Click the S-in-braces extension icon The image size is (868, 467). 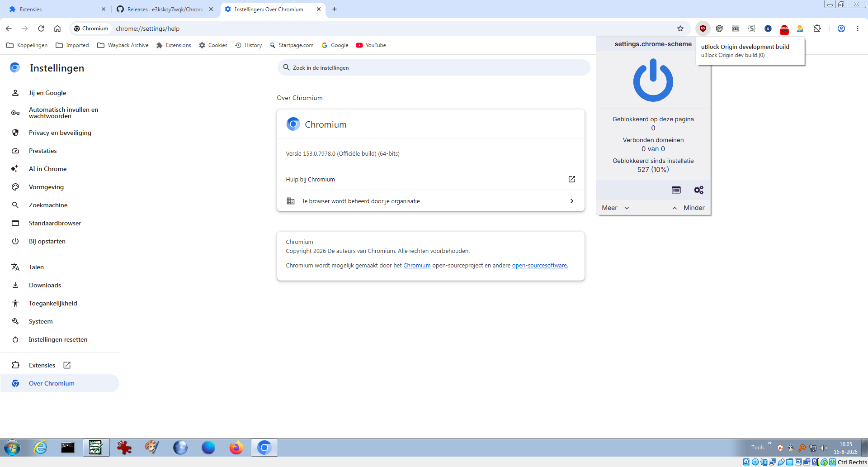(x=752, y=29)
